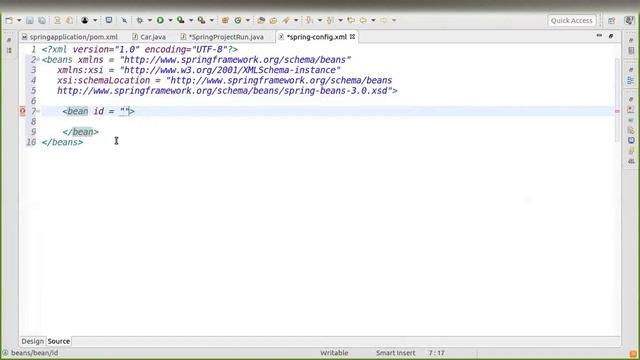Click the black circular profile icon

coord(85,20)
